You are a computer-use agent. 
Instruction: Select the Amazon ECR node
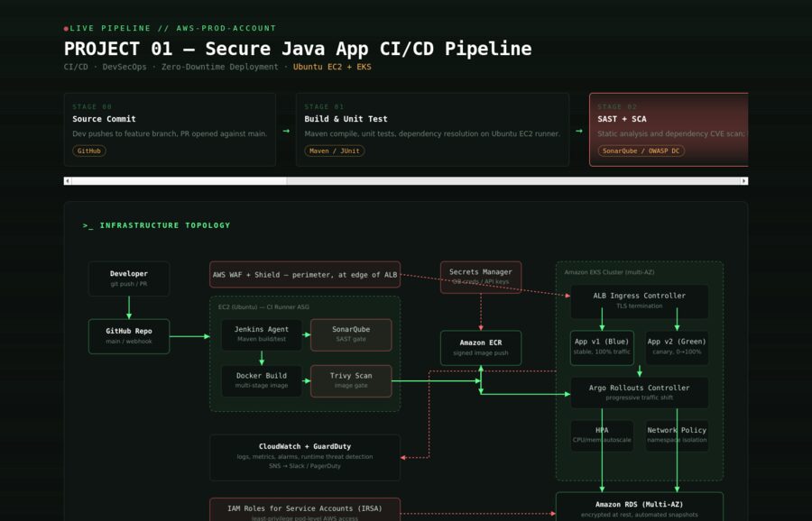(481, 348)
